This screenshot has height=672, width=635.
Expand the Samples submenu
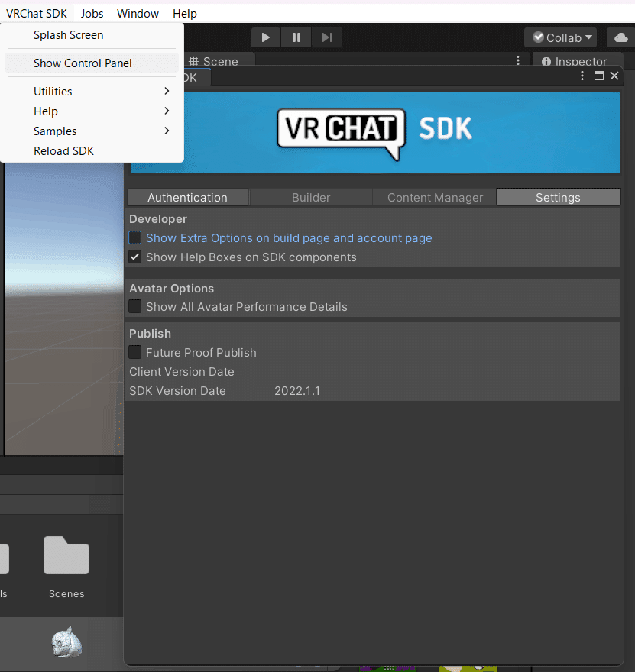point(92,131)
